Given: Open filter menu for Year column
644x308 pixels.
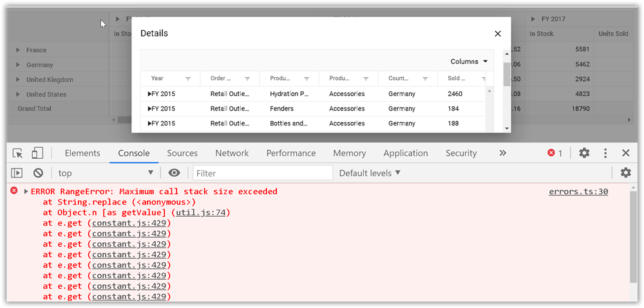Looking at the screenshot, I should point(188,78).
